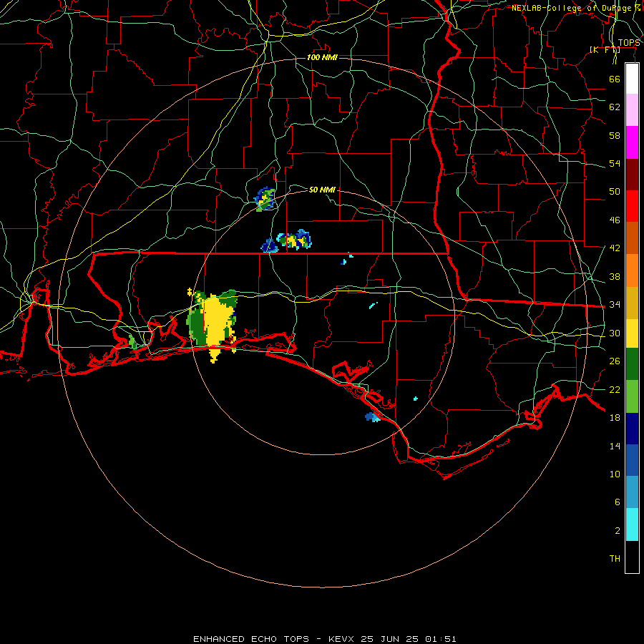The image size is (644, 644).
Task: Click the '66' legend label
Action: pyautogui.click(x=615, y=79)
